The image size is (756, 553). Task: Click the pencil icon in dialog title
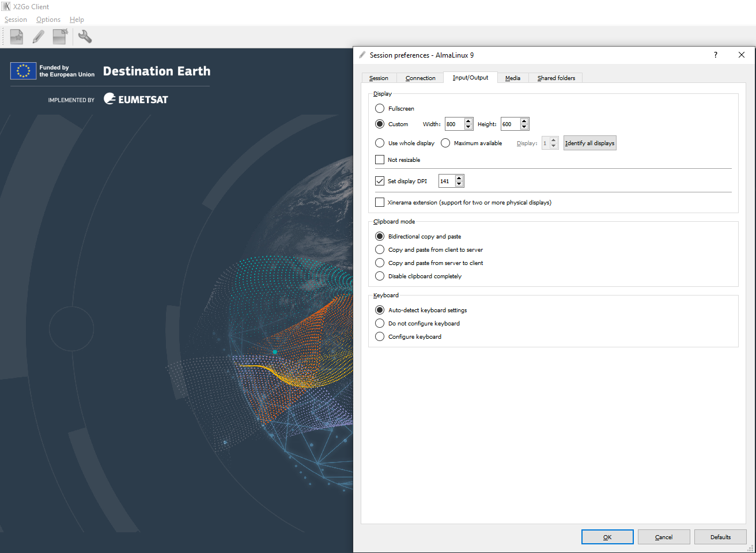click(x=362, y=55)
